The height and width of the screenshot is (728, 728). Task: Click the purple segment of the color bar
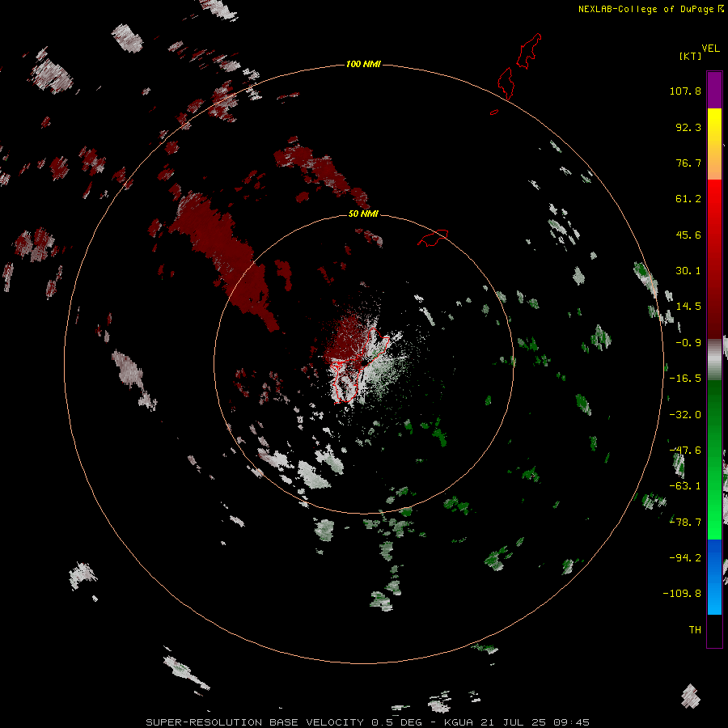(x=714, y=90)
